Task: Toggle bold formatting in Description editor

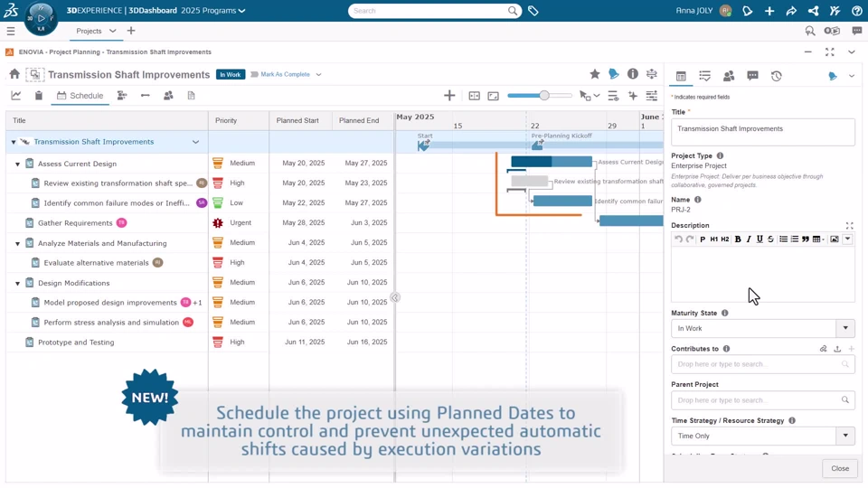Action: point(738,239)
